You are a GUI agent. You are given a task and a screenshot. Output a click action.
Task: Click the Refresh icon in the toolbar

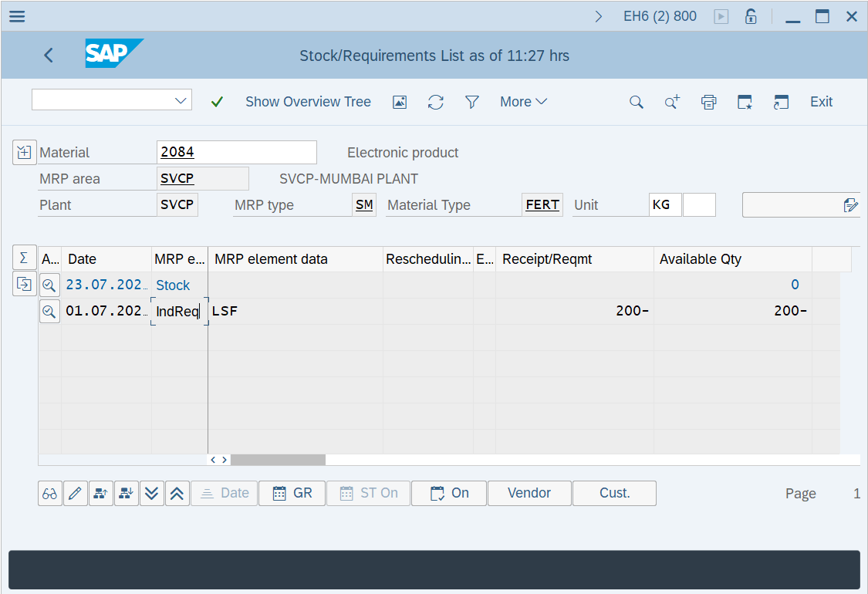435,101
